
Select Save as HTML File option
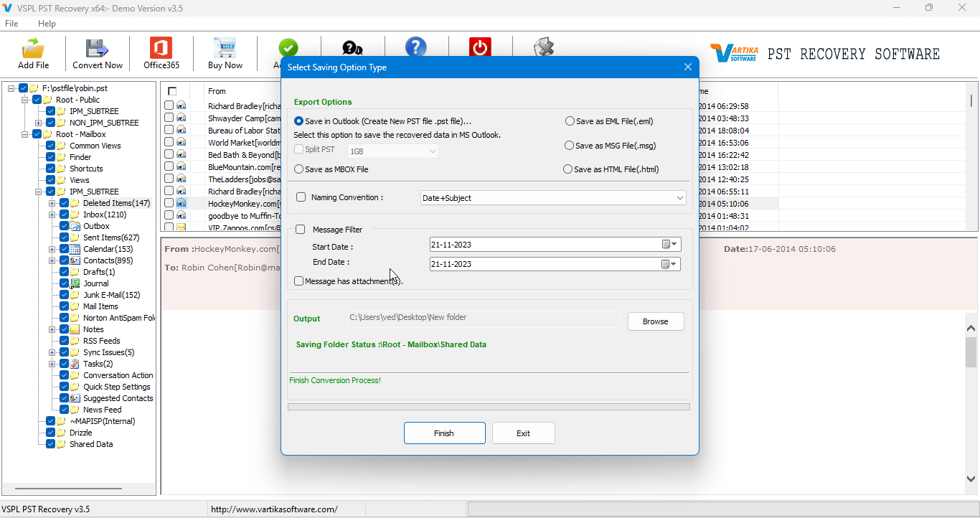pos(568,169)
